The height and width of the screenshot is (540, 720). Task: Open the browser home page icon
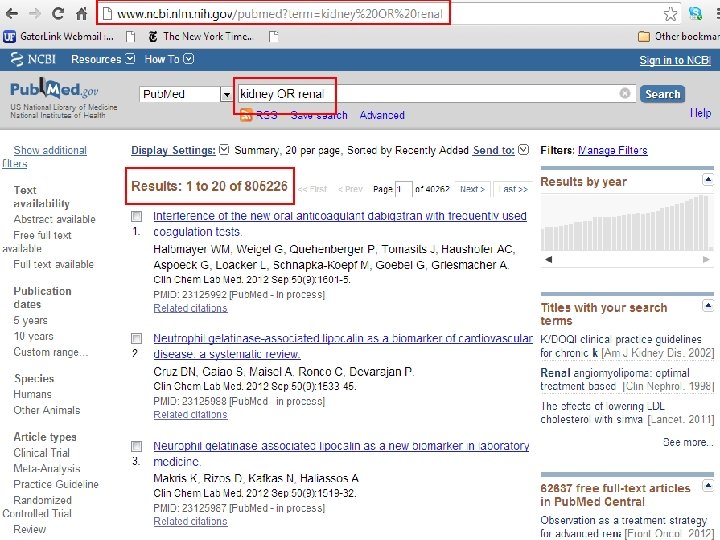point(82,14)
